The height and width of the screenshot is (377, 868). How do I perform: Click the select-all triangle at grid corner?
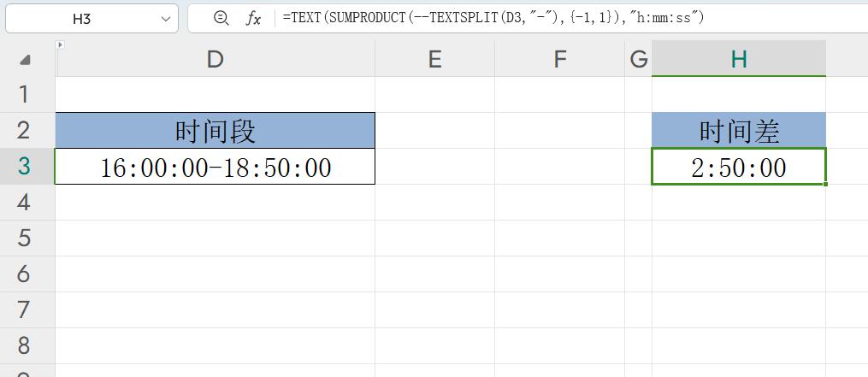click(24, 60)
